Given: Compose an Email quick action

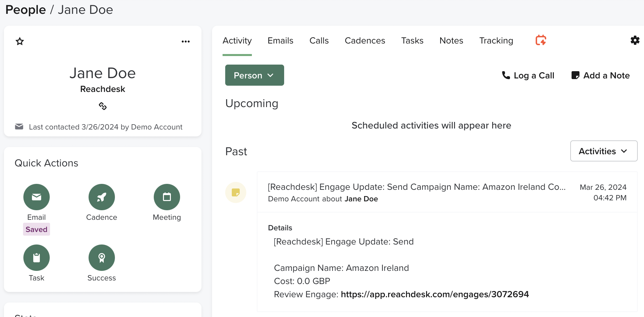Looking at the screenshot, I should coord(37,197).
